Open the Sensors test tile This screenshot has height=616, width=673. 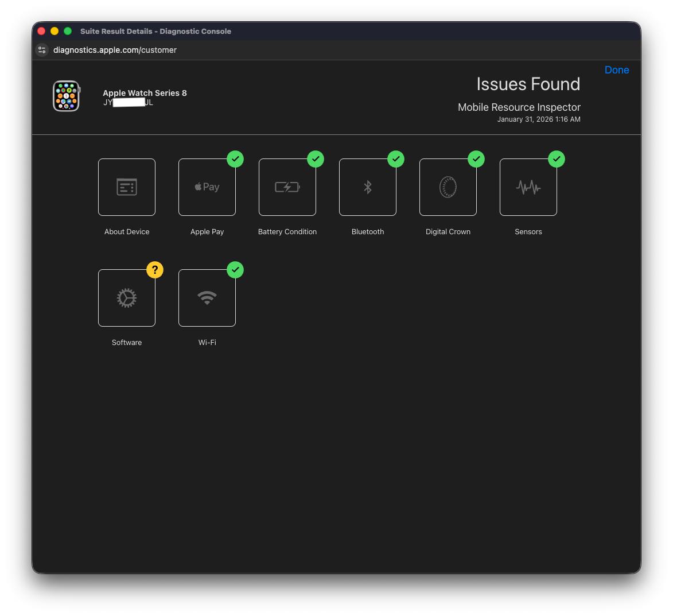pyautogui.click(x=528, y=187)
